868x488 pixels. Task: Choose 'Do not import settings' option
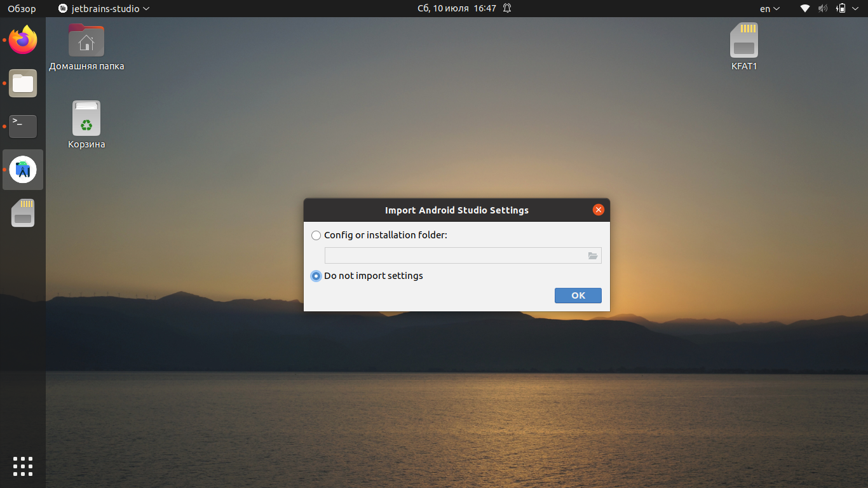[x=316, y=276]
